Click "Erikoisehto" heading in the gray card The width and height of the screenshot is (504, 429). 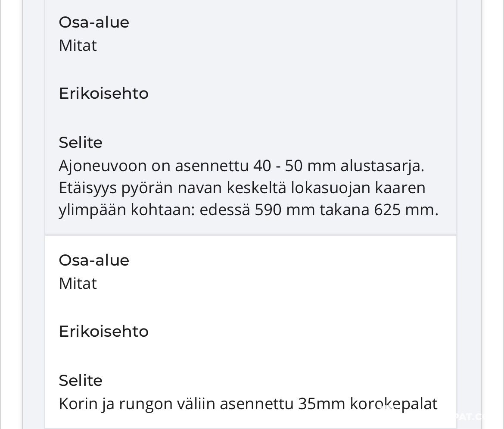coord(103,93)
